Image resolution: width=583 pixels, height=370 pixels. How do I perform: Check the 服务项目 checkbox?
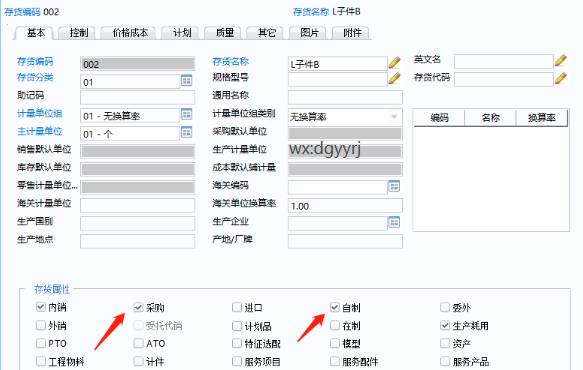tap(237, 361)
